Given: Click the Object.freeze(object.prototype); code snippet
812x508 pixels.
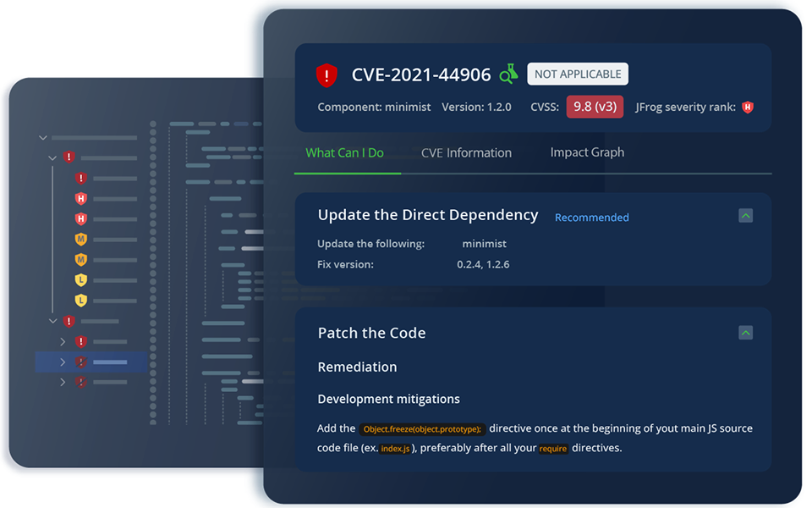Looking at the screenshot, I should (422, 429).
